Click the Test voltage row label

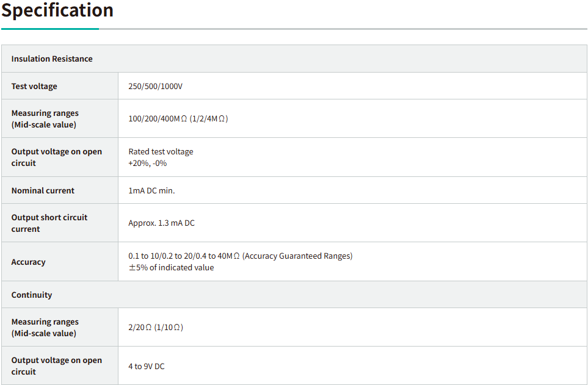[x=34, y=86]
